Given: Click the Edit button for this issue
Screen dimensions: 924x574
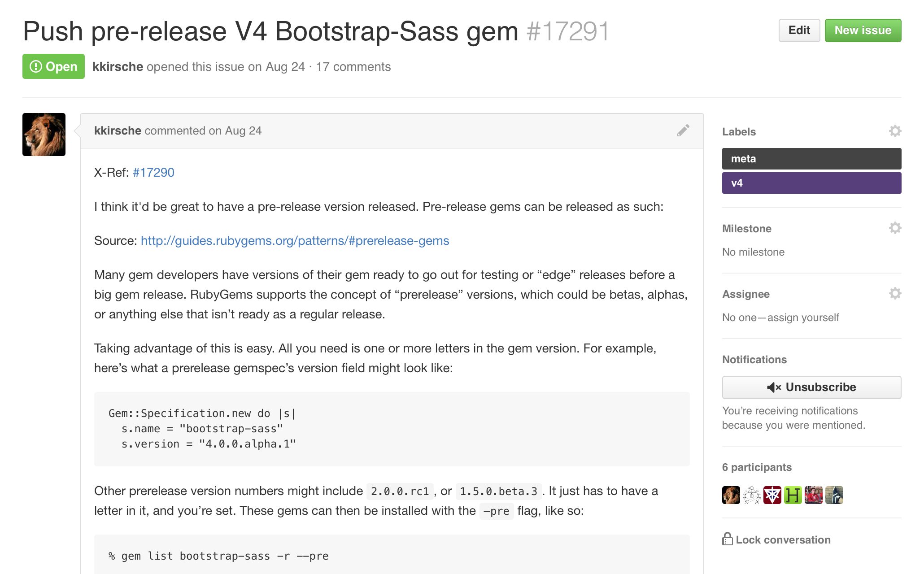Looking at the screenshot, I should click(798, 30).
